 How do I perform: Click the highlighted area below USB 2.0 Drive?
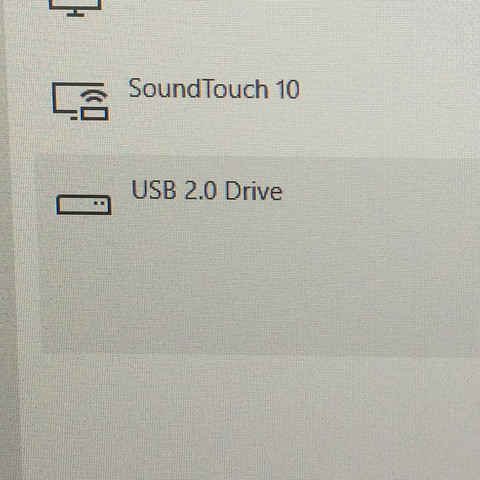[257, 287]
